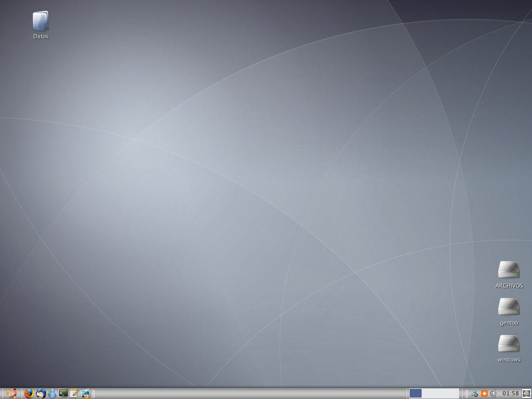
Task: Open the blue messenger buddy launcher
Action: click(52, 393)
